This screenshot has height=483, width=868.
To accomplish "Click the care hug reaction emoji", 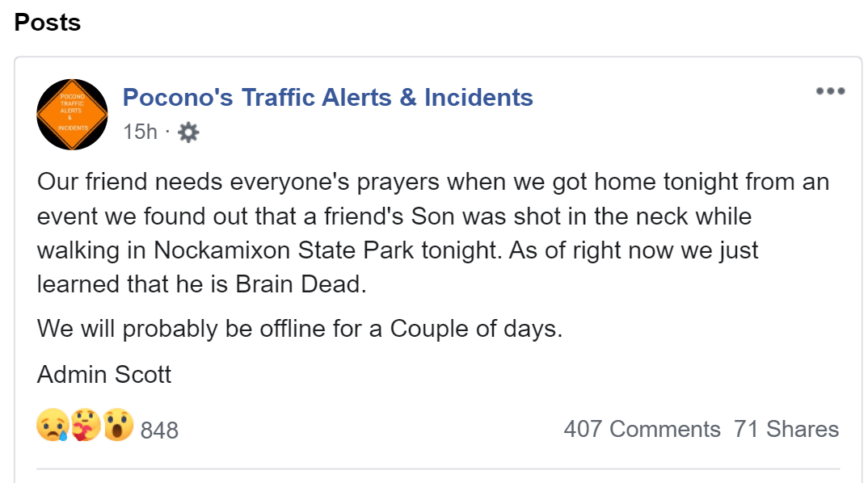I will tap(85, 426).
